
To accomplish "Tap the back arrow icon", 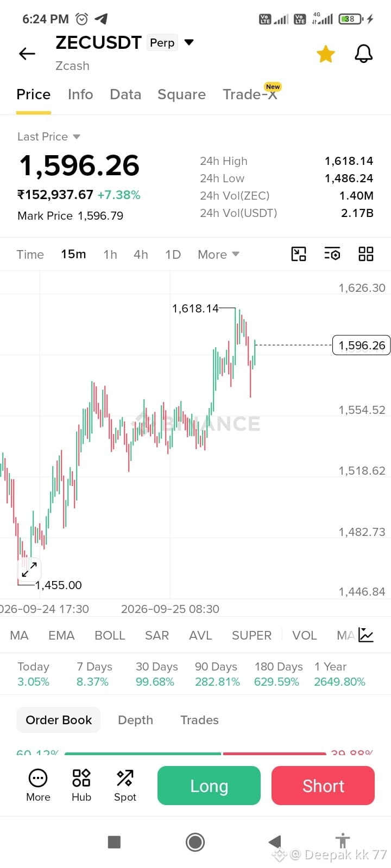I will [x=27, y=53].
